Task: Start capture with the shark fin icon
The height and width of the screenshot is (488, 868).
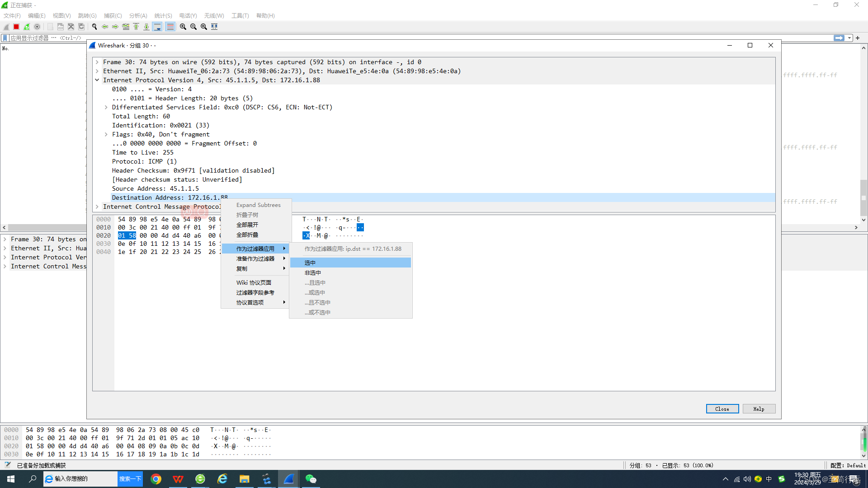Action: 6,27
